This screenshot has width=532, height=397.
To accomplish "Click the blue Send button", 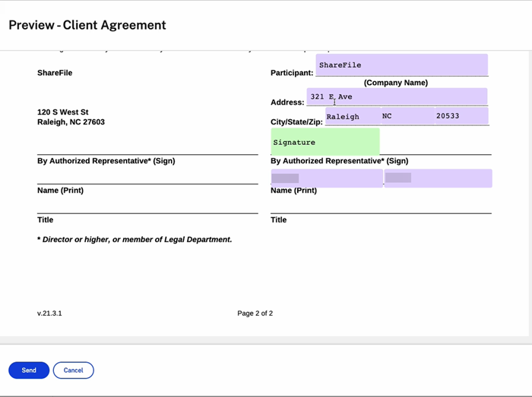I will pyautogui.click(x=29, y=370).
